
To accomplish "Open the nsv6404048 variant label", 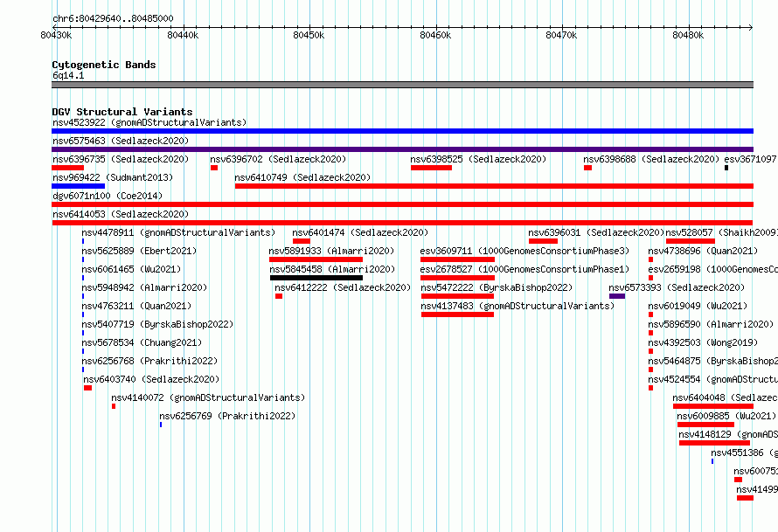I will [725, 397].
